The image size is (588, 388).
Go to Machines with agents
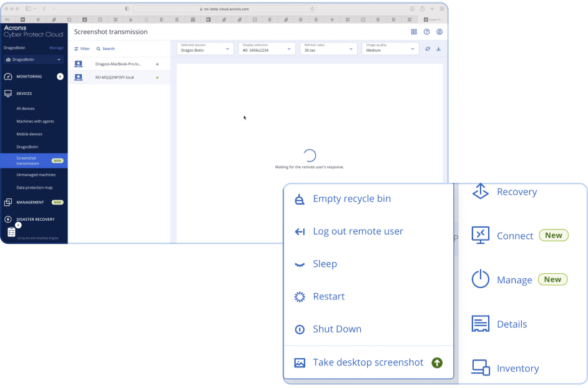click(35, 122)
